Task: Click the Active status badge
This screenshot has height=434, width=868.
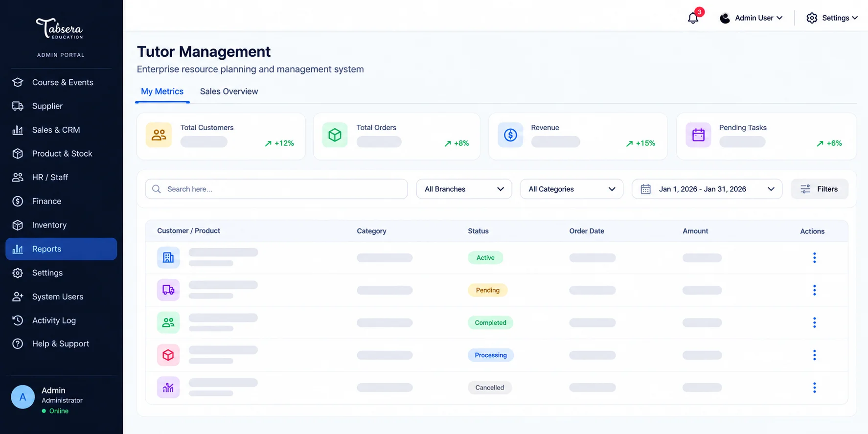Action: point(485,258)
